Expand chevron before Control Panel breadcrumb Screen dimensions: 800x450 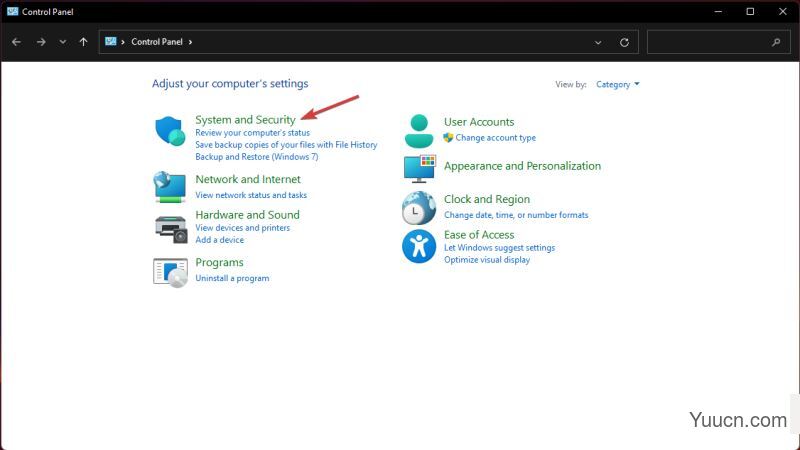pos(123,42)
